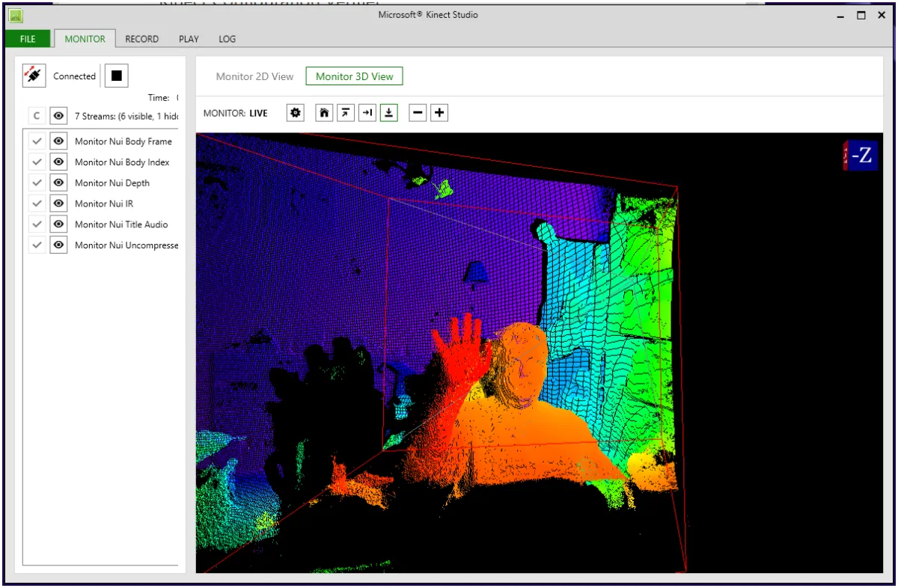Switch to Monitor 2D View
898x588 pixels.
(x=254, y=76)
